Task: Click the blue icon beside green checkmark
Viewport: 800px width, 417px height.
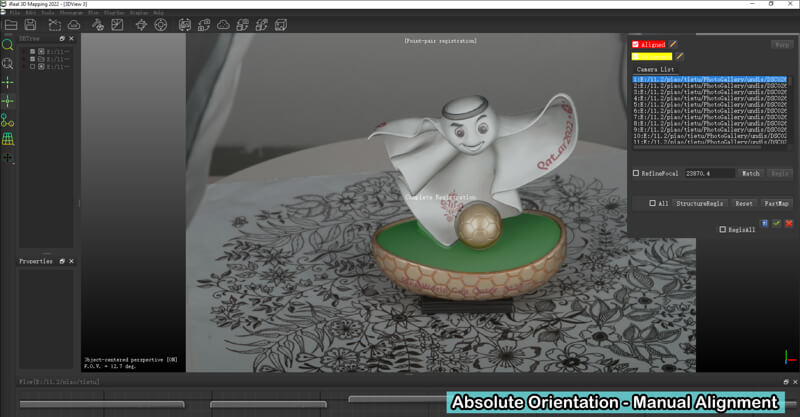Action: (x=764, y=224)
